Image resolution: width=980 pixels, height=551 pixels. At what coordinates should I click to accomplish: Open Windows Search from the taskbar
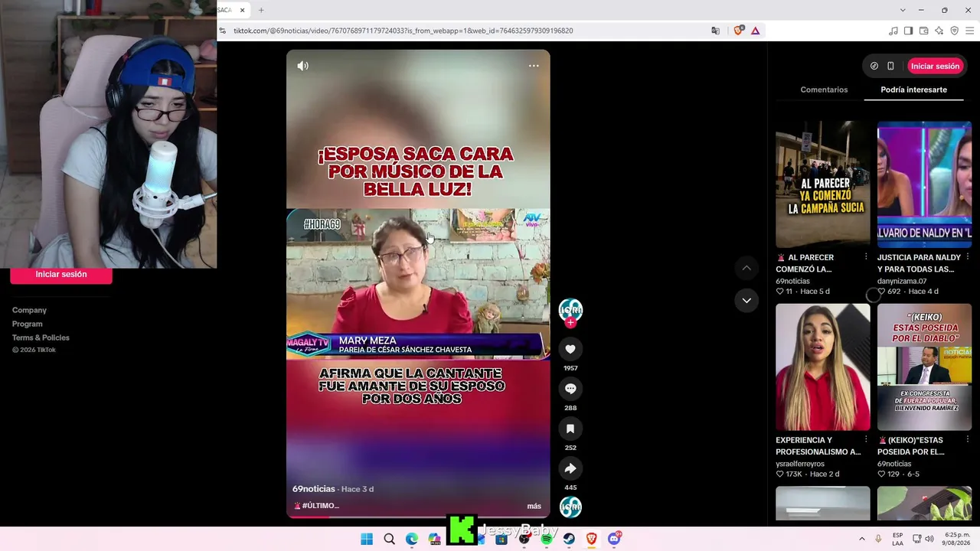(389, 539)
